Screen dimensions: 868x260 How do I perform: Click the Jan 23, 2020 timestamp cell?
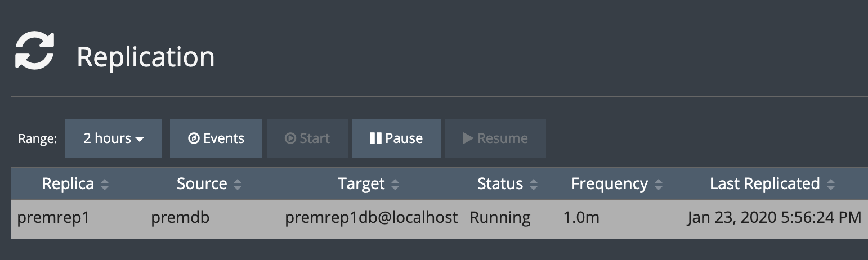774,218
